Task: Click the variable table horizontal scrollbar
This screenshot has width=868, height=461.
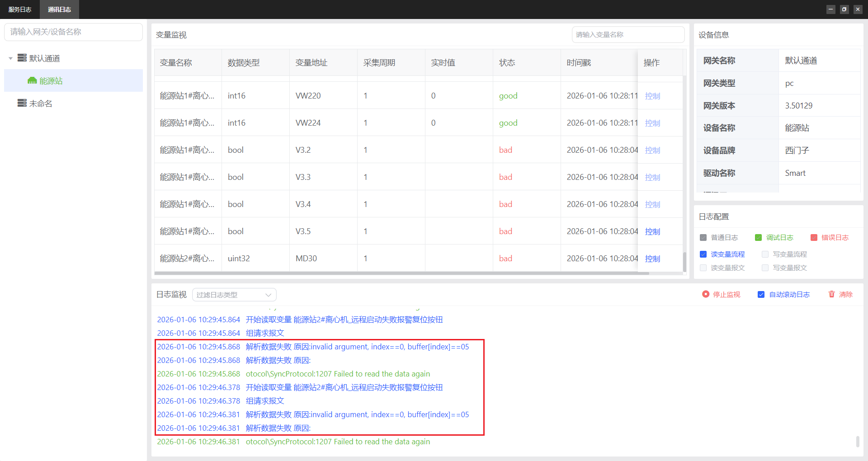Action: [x=401, y=273]
